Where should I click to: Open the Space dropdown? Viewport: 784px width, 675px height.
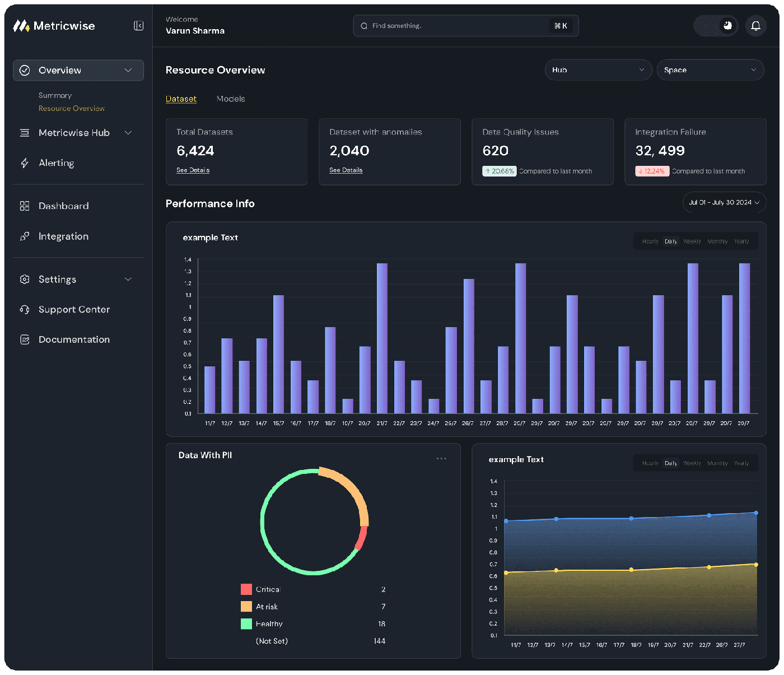(x=710, y=70)
